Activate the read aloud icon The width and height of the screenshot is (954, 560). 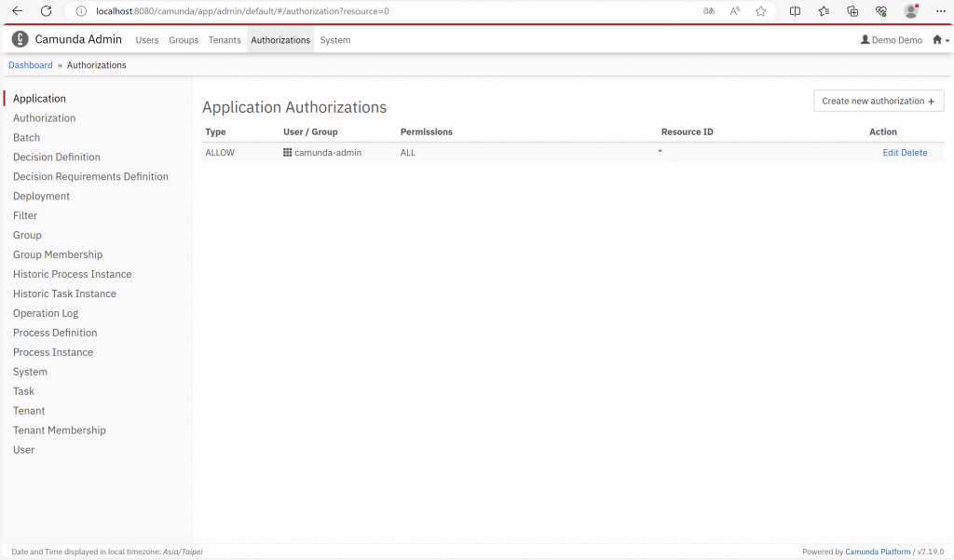(735, 11)
